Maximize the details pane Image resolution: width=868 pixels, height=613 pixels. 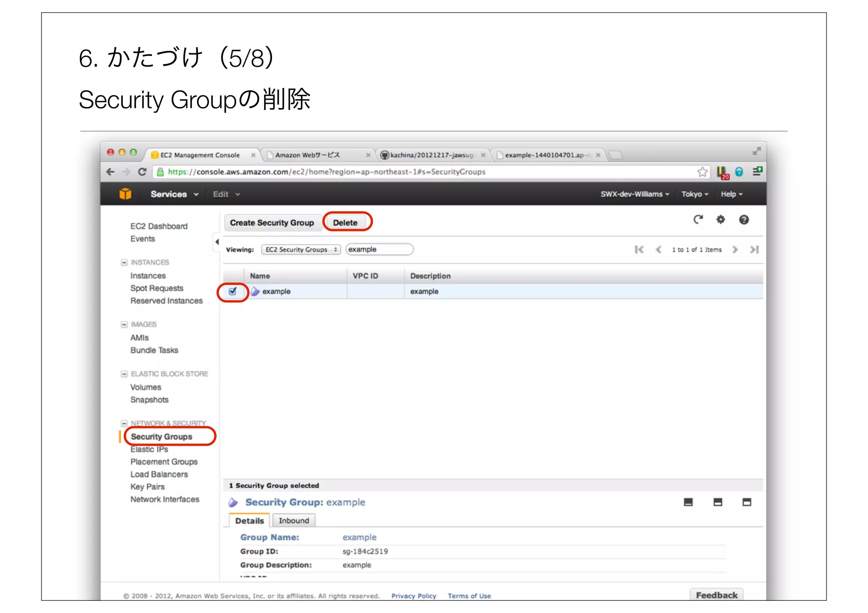(x=747, y=502)
